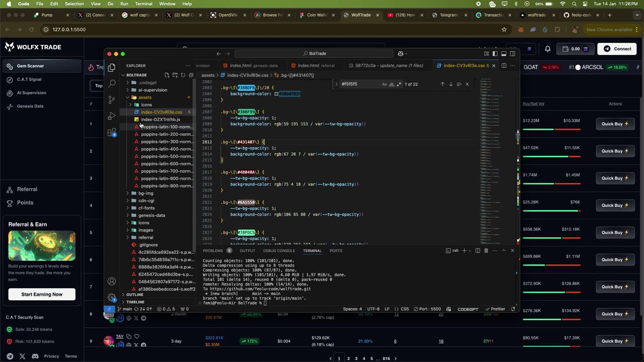Refresh the Explorer file tree

[183, 75]
